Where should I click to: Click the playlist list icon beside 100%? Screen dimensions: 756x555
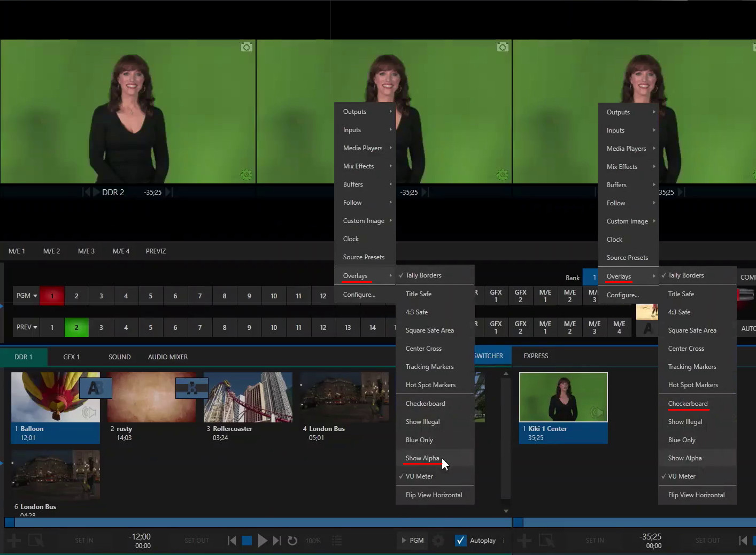point(337,541)
